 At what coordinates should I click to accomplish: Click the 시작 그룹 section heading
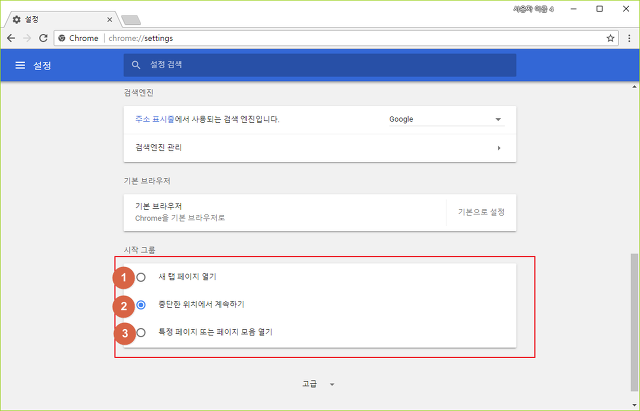pyautogui.click(x=140, y=250)
